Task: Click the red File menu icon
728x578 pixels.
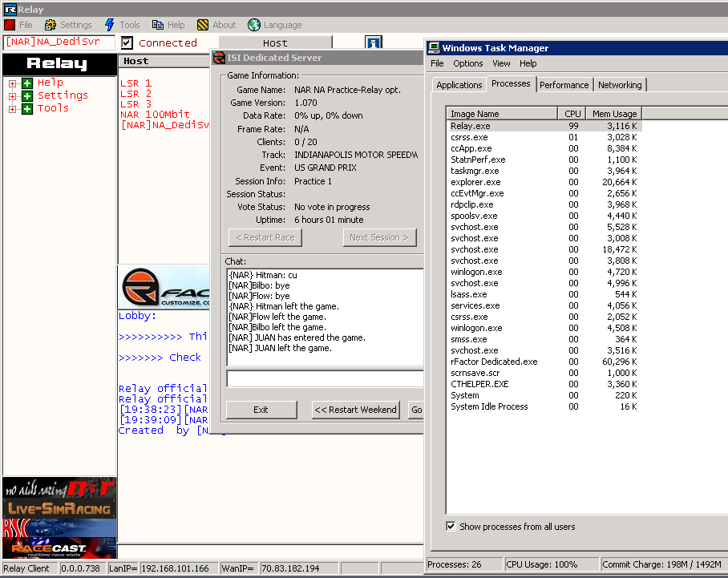Action: pyautogui.click(x=10, y=25)
